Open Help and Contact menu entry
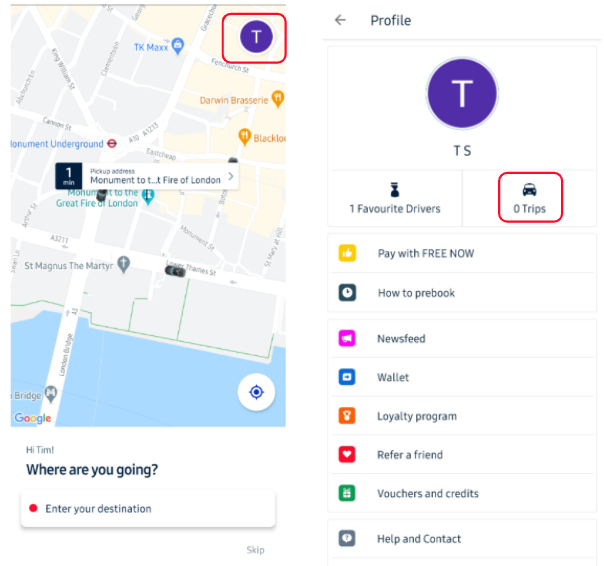Viewport: 604px width, 566px height. click(462, 539)
